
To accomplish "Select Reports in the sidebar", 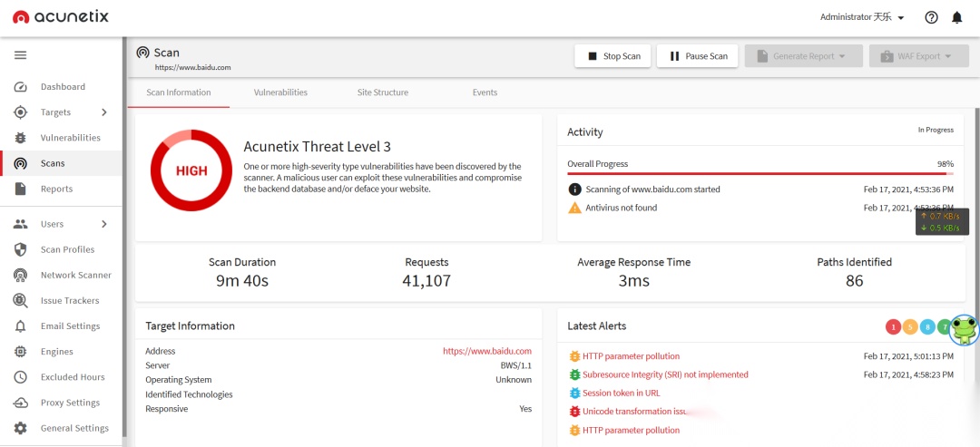I will 63,189.
